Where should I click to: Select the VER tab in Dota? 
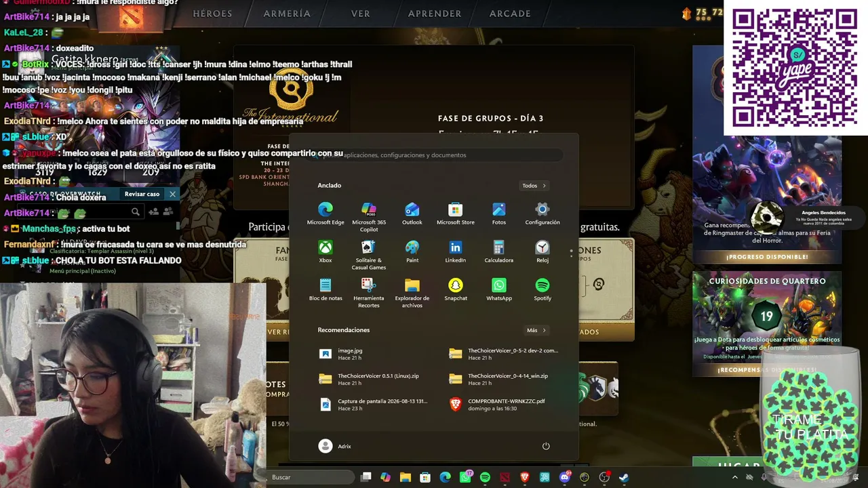[x=361, y=14]
